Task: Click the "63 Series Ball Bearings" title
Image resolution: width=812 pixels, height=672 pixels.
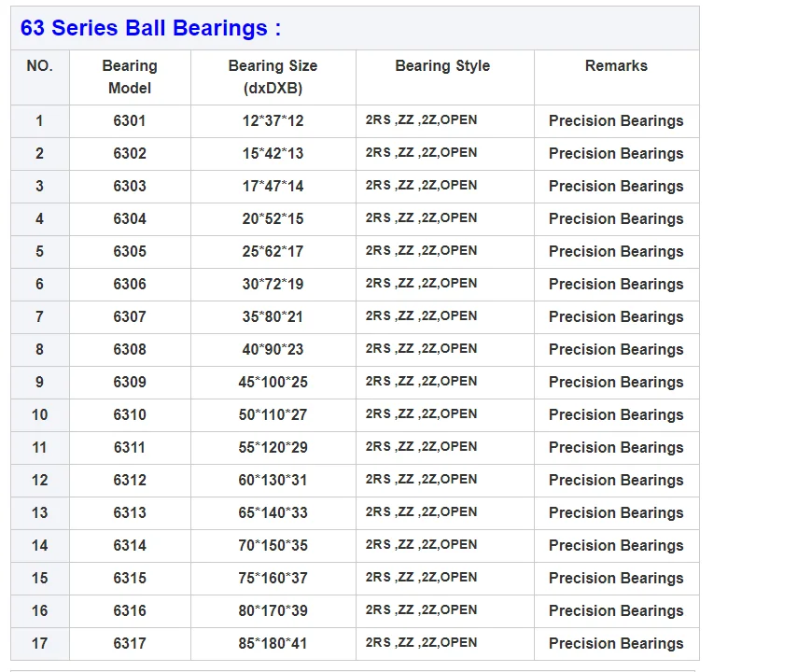Action: [150, 28]
